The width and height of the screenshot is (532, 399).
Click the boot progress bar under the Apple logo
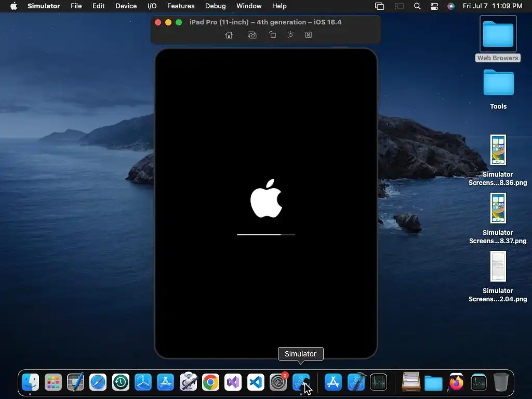click(266, 234)
